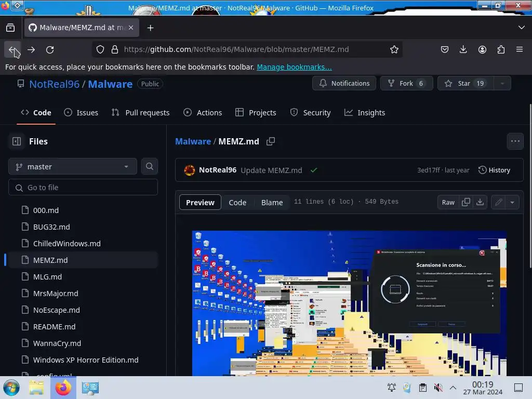Screen dimensions: 532x399
Task: List all tabs dropdown arrow
Action: point(522,28)
